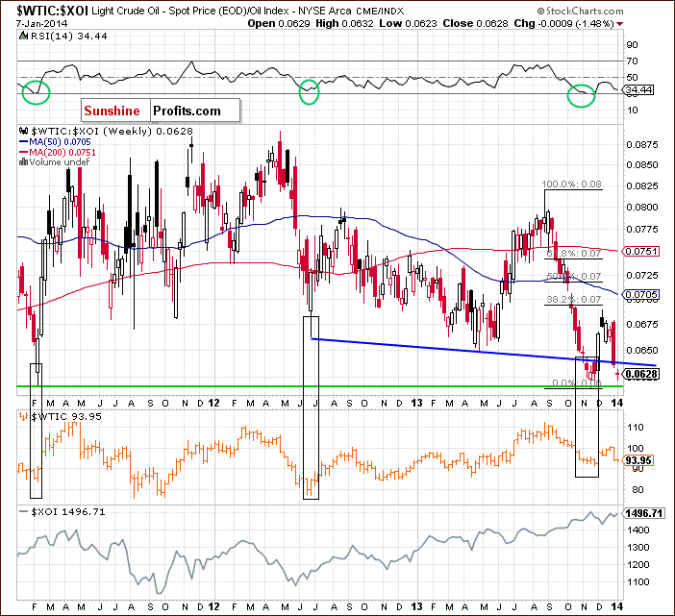Click the 110 level on WTIC axis
The image size is (675, 616).
636,427
